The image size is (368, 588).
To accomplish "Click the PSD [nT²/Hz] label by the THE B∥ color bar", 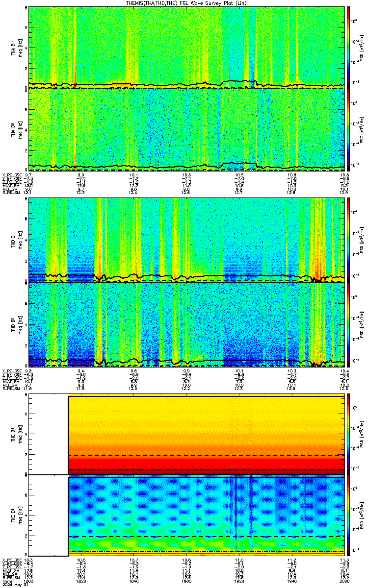I will tap(363, 516).
